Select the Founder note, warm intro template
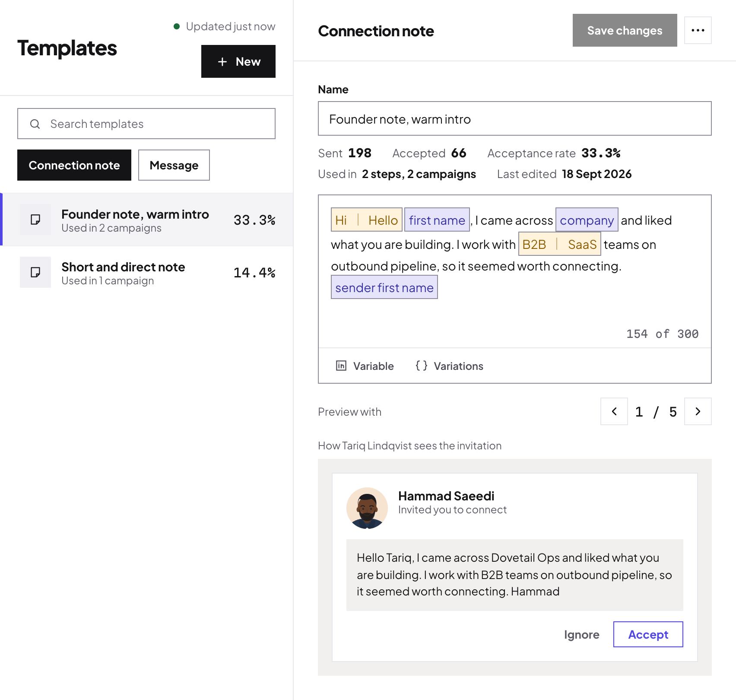This screenshot has width=736, height=700. tap(147, 220)
